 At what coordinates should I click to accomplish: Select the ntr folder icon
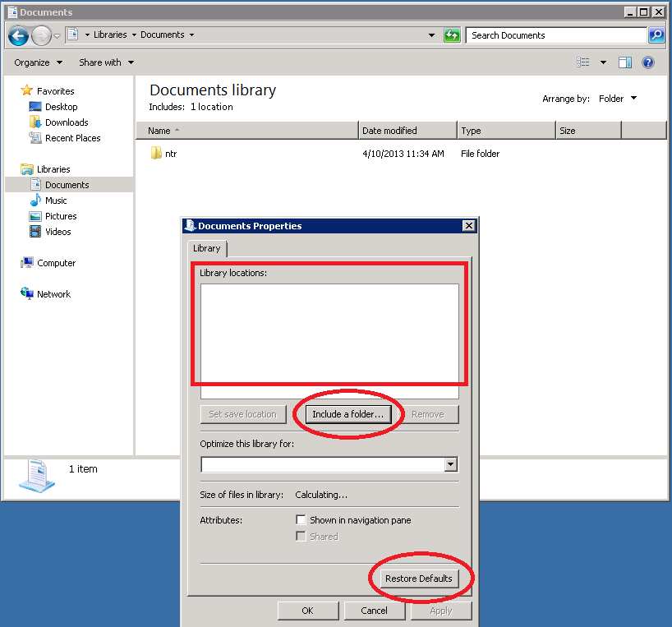point(156,153)
